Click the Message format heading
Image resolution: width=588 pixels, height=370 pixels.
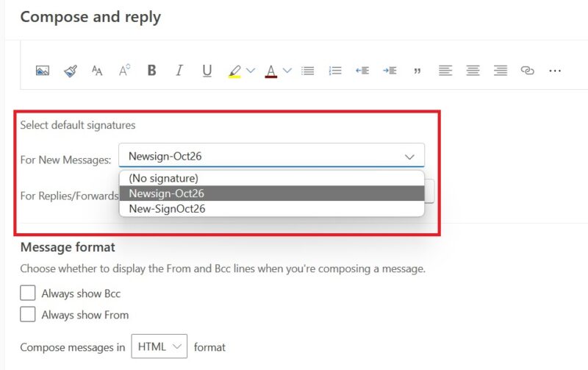click(68, 247)
